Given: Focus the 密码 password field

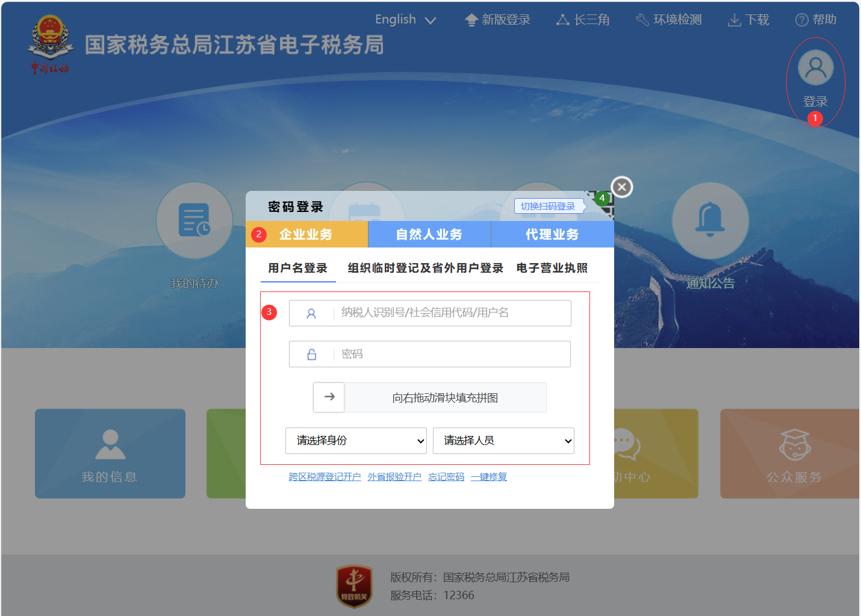Looking at the screenshot, I should click(x=430, y=354).
